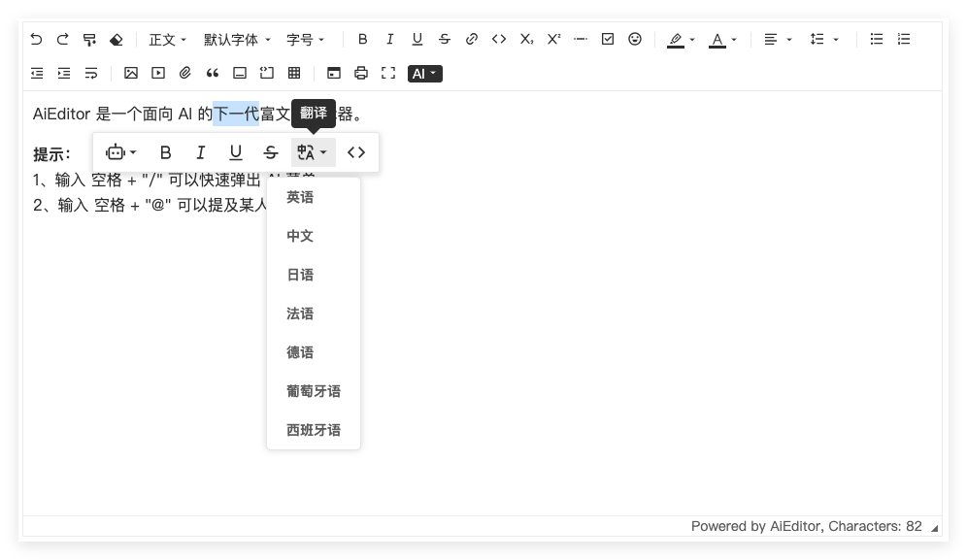Click the robot AI button in bubble menu

(x=120, y=152)
